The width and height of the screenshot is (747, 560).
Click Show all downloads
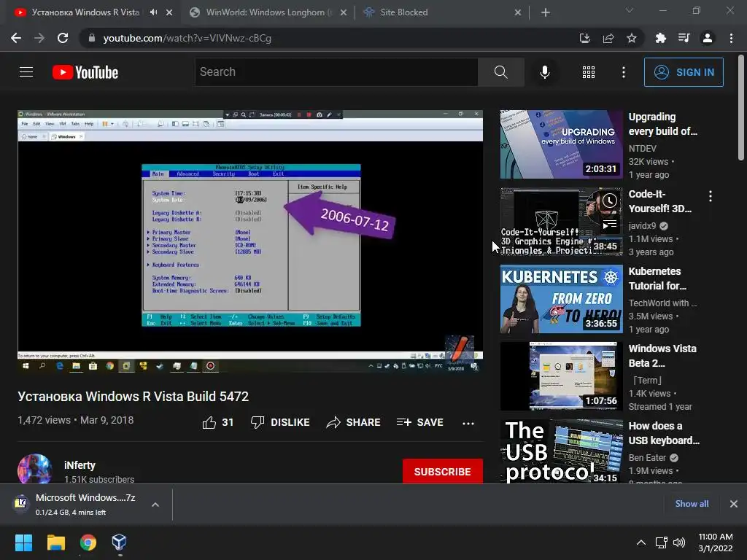click(x=692, y=503)
